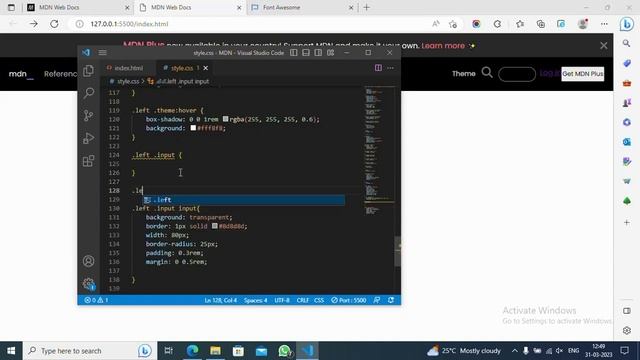Viewport: 640px width, 360px height.
Task: Close the style.css tab
Action: (206, 68)
